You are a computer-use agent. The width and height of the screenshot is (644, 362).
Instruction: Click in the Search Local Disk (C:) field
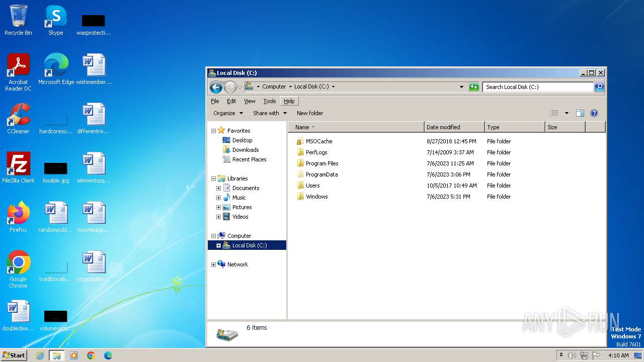(x=537, y=87)
